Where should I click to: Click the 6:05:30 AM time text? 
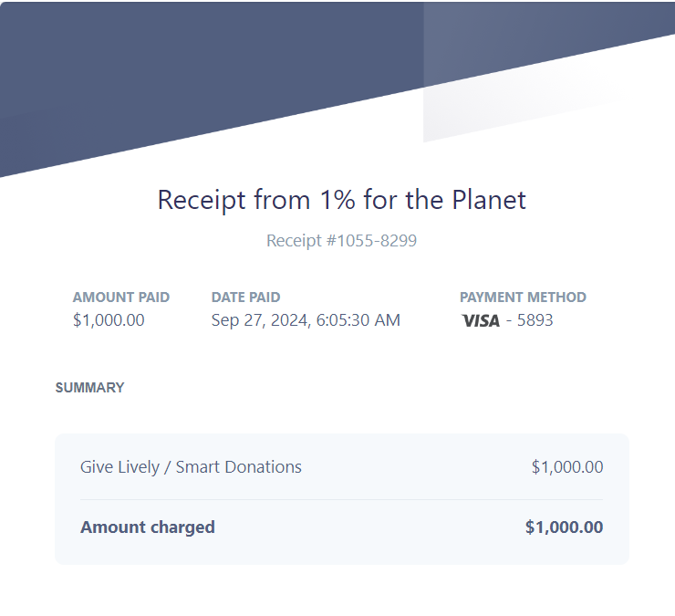[x=358, y=320]
